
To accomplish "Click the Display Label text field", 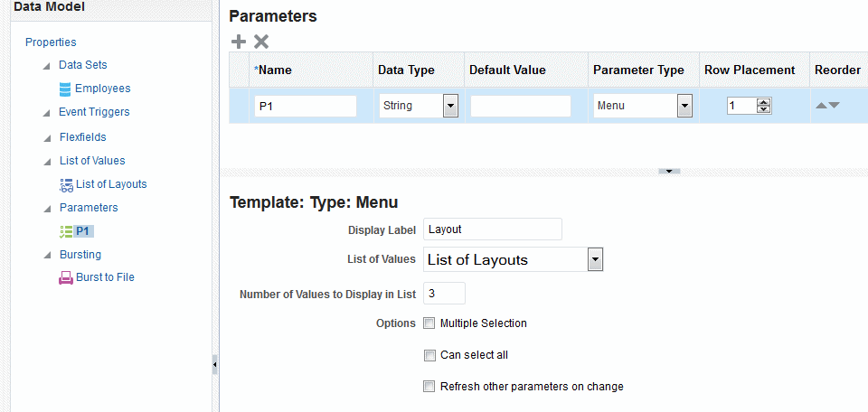I will coord(493,229).
